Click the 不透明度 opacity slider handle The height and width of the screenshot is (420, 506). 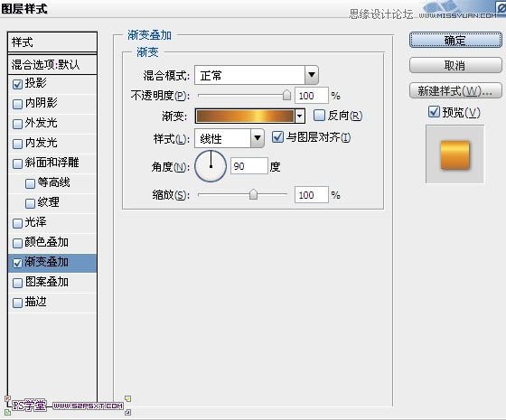pyautogui.click(x=286, y=95)
